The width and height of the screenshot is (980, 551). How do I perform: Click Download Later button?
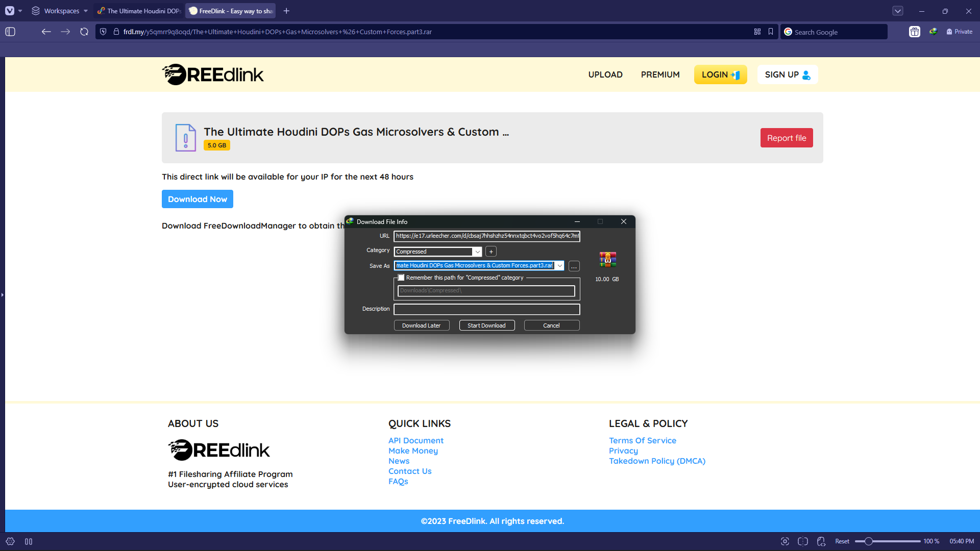pyautogui.click(x=422, y=325)
